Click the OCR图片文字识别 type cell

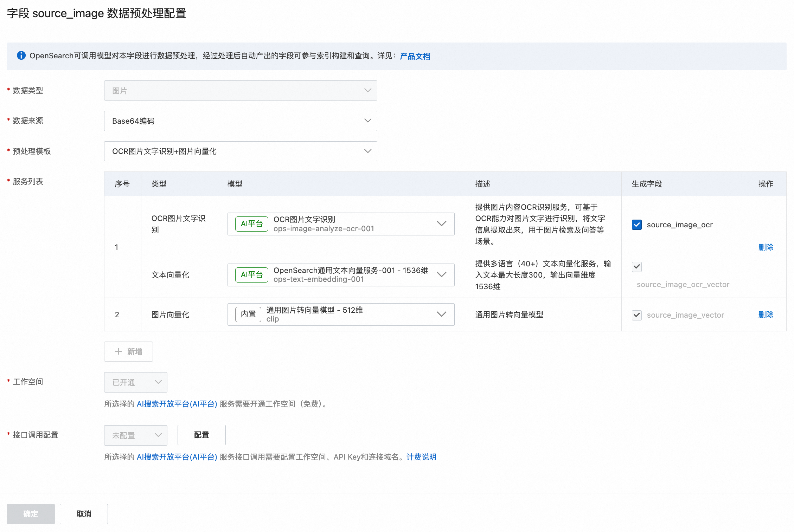coord(179,224)
